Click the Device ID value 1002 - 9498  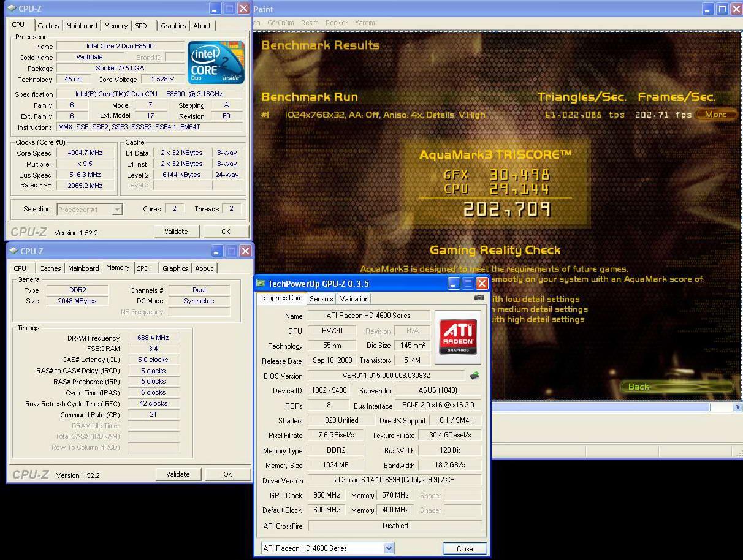(x=329, y=390)
